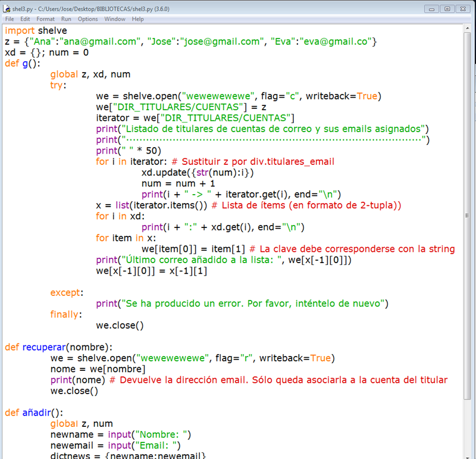476x459 pixels.
Task: Click the 'xd.update({str(num):i})' line
Action: pyautogui.click(x=198, y=173)
